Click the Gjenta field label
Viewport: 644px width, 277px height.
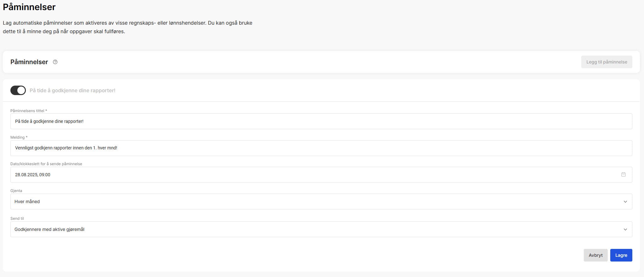(x=16, y=191)
